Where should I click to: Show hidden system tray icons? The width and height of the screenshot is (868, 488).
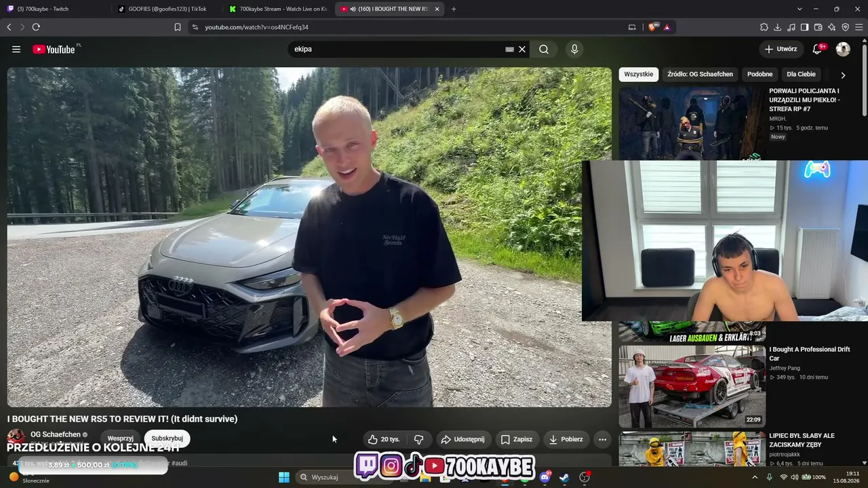pyautogui.click(x=755, y=477)
